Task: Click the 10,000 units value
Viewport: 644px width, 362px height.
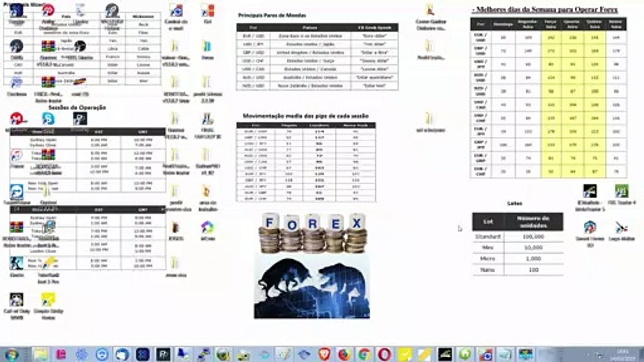Action: coord(534,248)
